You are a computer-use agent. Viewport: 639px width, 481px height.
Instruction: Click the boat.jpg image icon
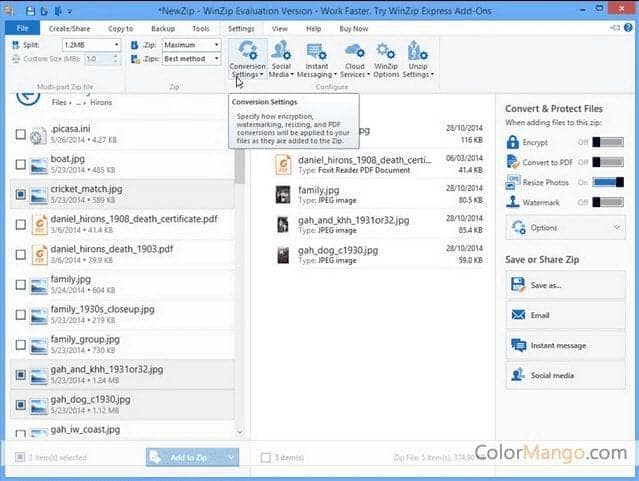pyautogui.click(x=39, y=165)
